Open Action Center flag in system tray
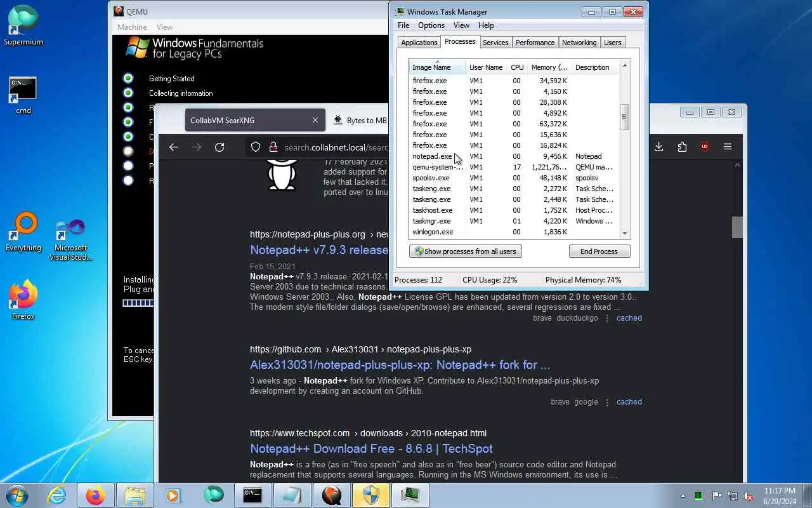This screenshot has width=812, height=508. 717,496
